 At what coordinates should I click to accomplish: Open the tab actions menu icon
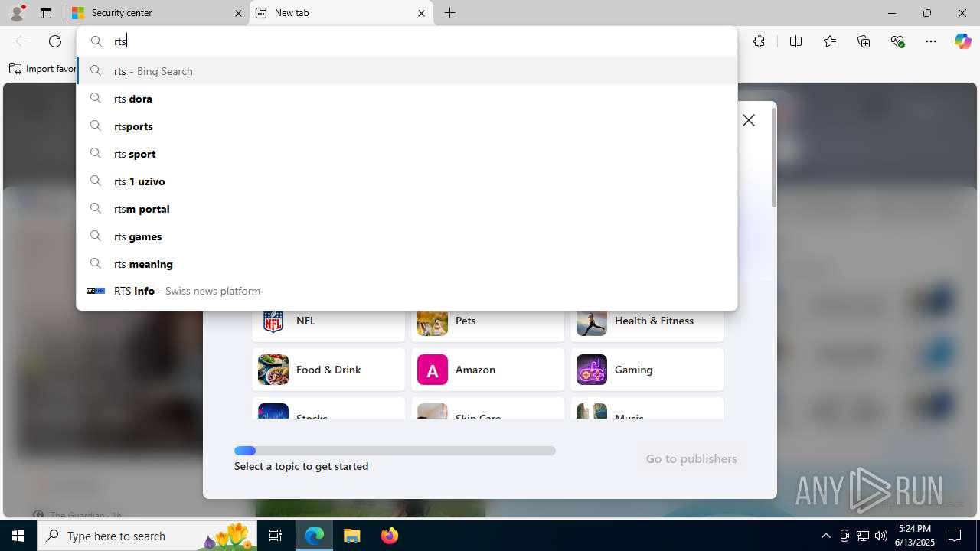click(x=46, y=13)
